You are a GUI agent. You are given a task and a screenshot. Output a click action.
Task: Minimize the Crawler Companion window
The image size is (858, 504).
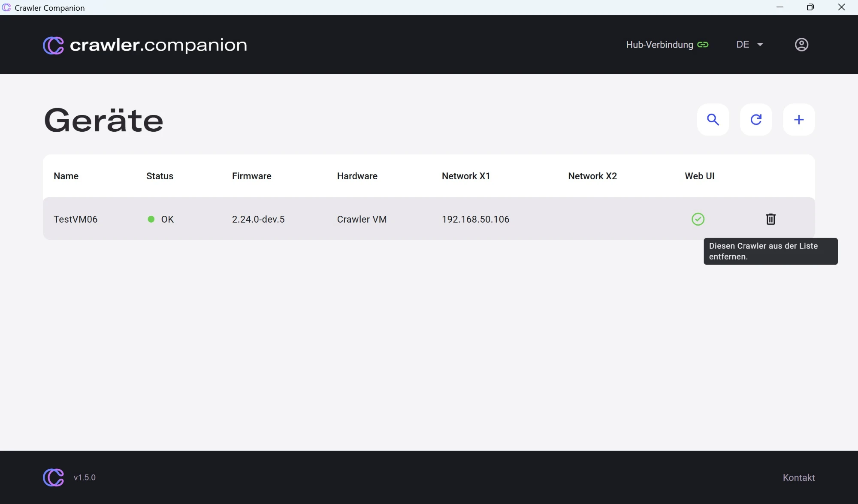click(780, 7)
